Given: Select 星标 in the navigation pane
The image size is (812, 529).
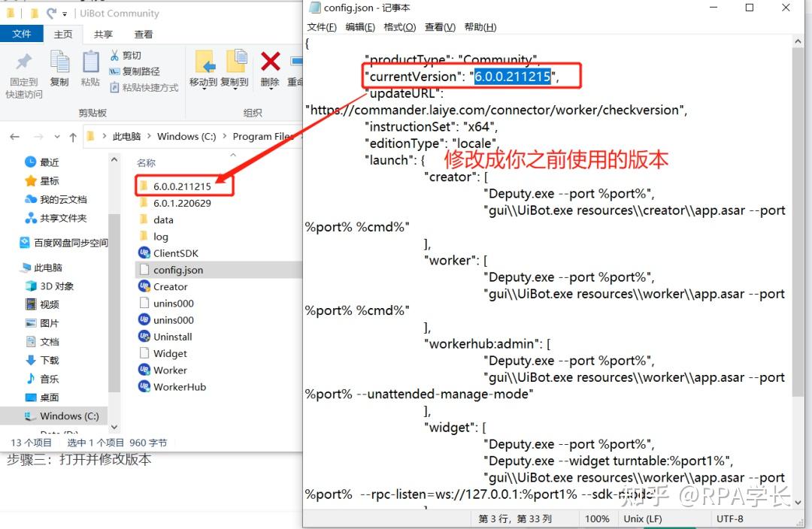Looking at the screenshot, I should (x=44, y=180).
